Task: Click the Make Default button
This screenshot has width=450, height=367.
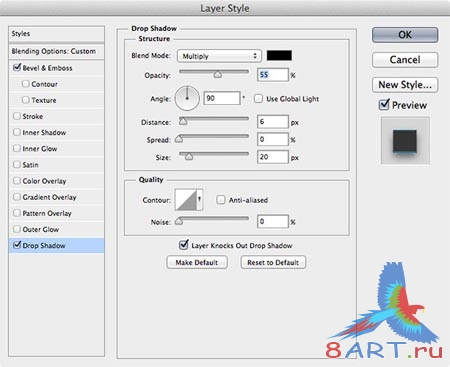Action: [x=197, y=262]
